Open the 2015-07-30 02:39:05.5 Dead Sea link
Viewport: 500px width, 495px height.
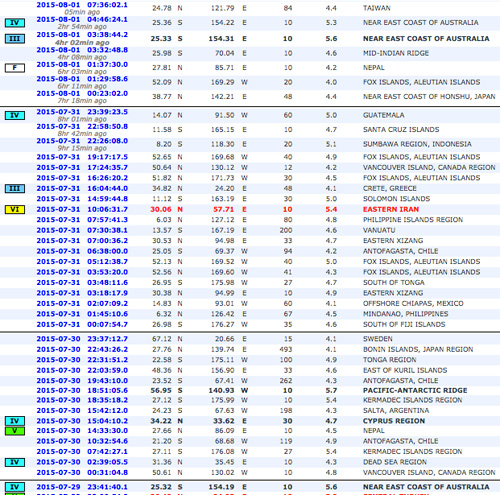[x=82, y=462]
